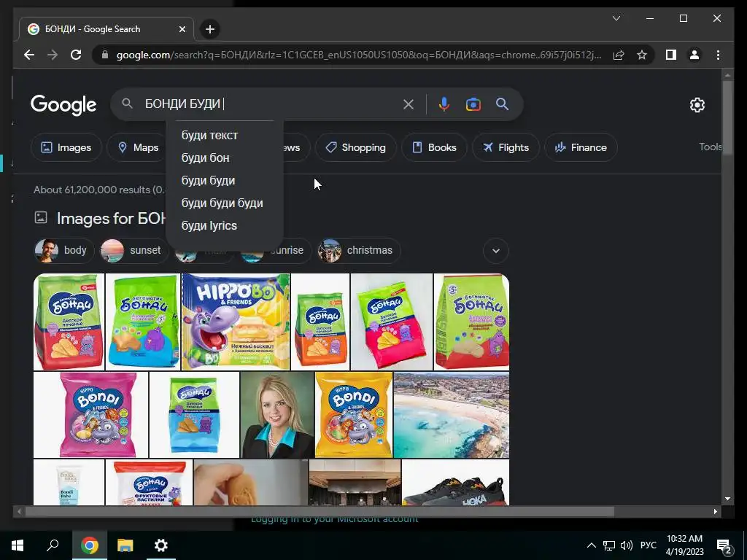
Task: Click the network tray icon
Action: [609, 545]
